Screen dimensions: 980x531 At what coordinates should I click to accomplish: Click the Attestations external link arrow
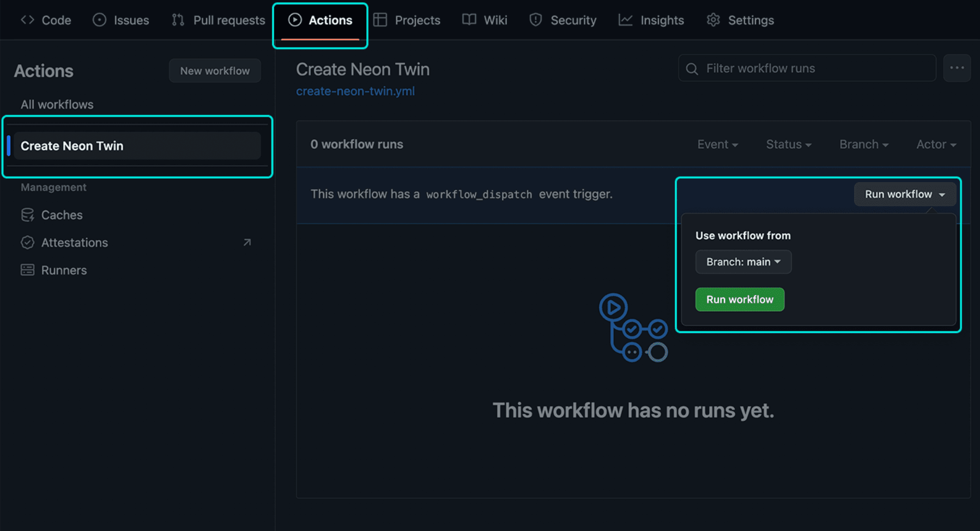[247, 243]
